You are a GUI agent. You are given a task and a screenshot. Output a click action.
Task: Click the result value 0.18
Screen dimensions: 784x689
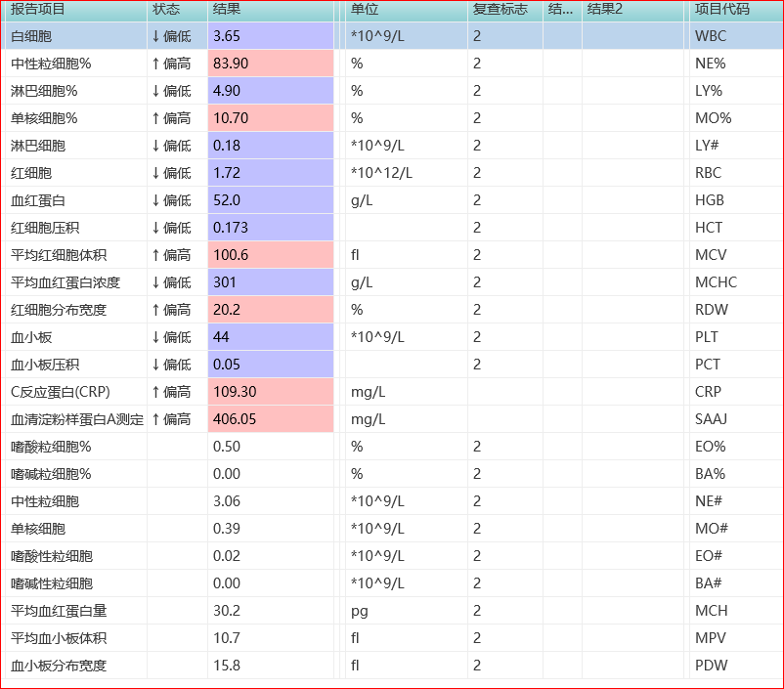(227, 146)
